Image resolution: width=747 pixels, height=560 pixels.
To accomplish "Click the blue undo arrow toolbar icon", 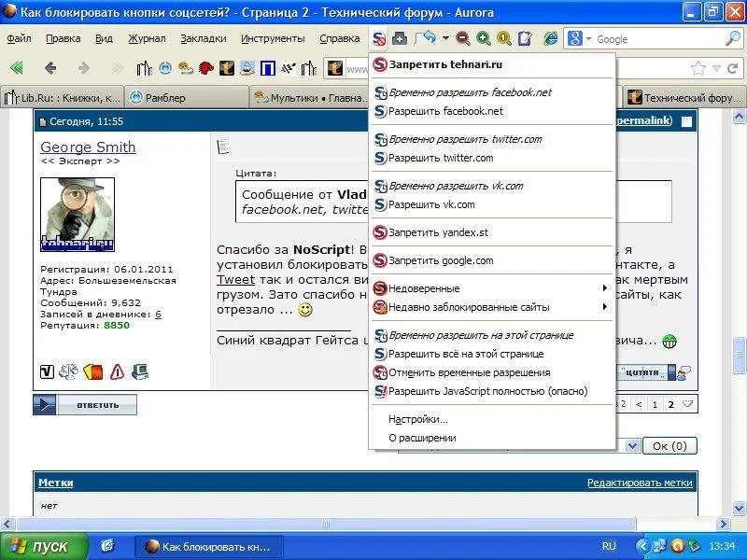I will tap(427, 37).
